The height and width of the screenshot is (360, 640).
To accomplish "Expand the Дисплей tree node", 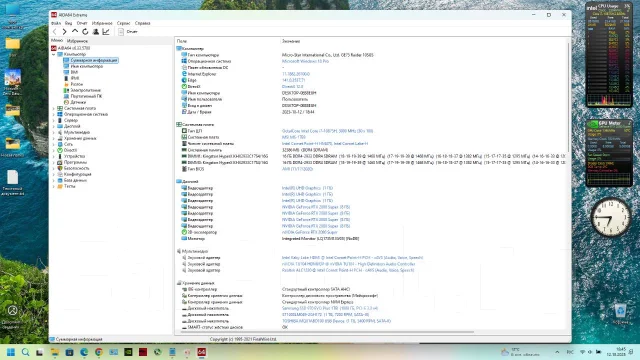I will (53, 126).
